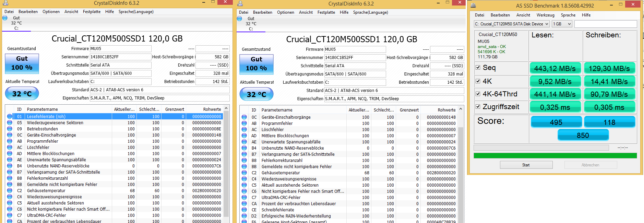Toggle the 4K-64Thrd checkbox
The image size is (644, 223).
478,94
